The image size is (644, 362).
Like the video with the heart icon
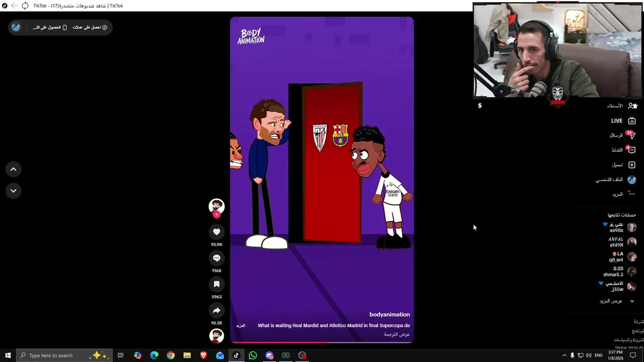click(216, 232)
